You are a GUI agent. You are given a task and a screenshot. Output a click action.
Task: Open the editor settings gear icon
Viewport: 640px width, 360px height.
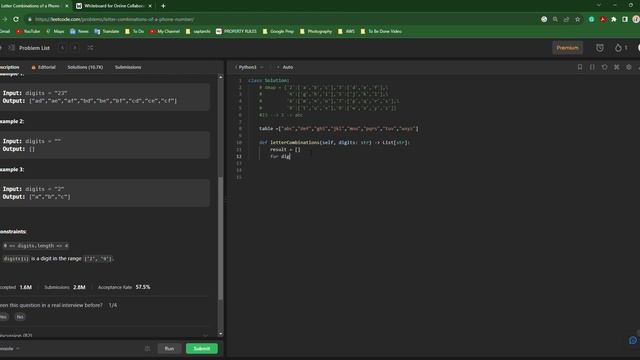[629, 67]
